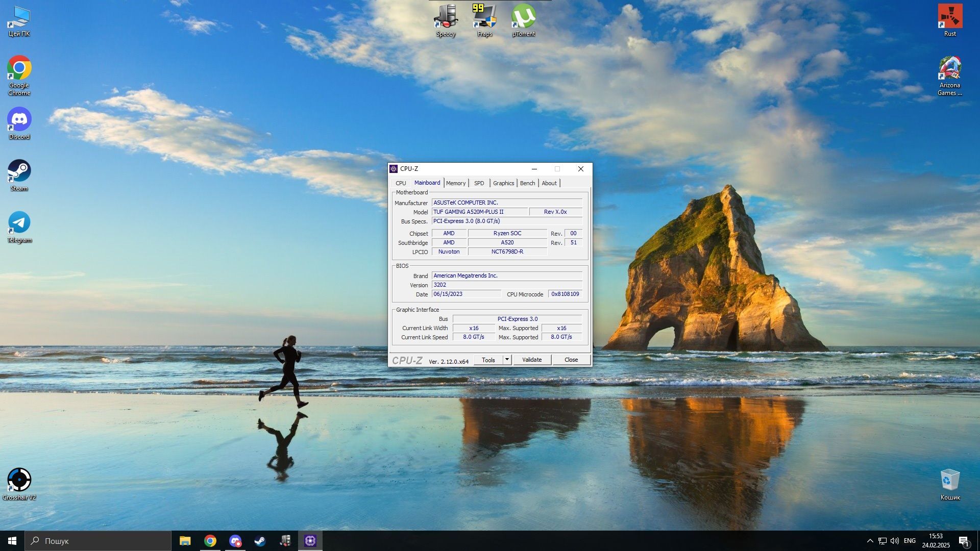980x551 pixels.
Task: Select the Discord desktop icon
Action: (19, 123)
